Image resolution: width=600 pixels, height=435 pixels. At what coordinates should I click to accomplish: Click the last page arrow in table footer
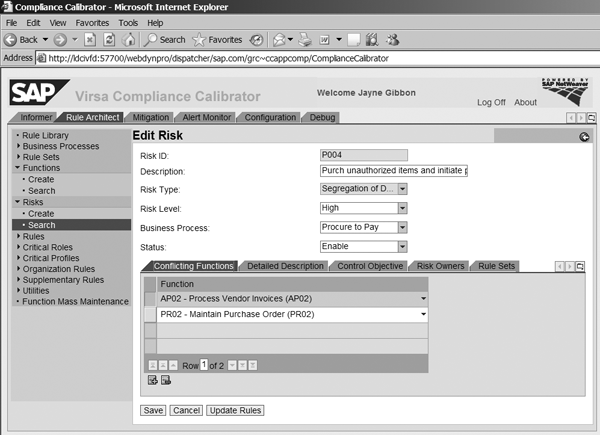(253, 365)
